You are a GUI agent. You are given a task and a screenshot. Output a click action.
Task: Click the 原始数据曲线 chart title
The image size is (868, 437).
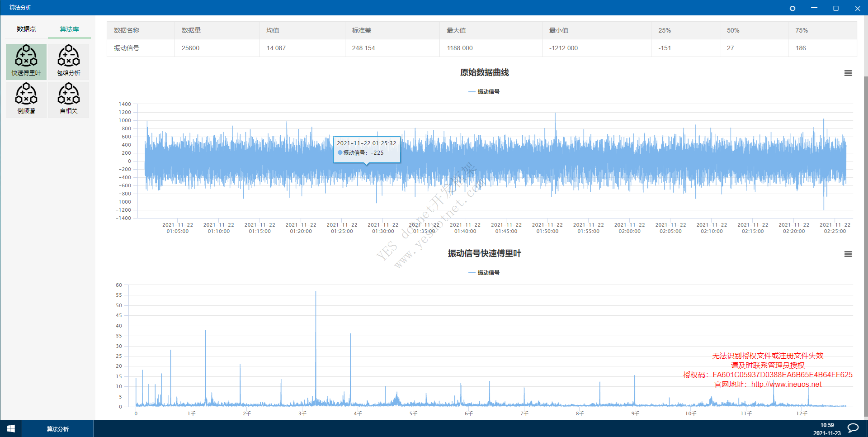click(x=484, y=72)
